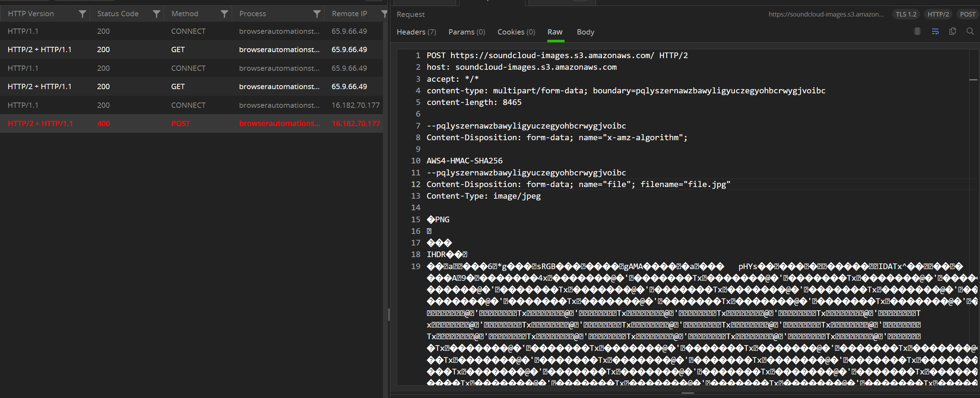Open the Status Code column filter

pyautogui.click(x=156, y=14)
